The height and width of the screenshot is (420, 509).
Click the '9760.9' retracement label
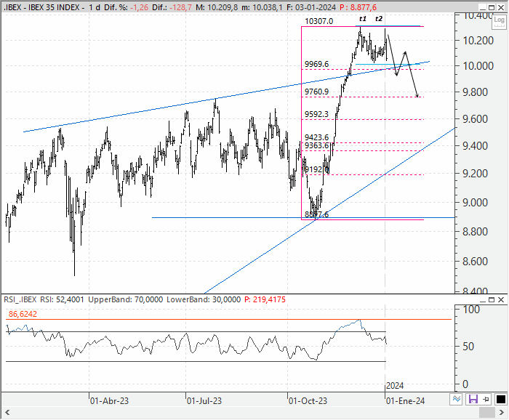316,92
